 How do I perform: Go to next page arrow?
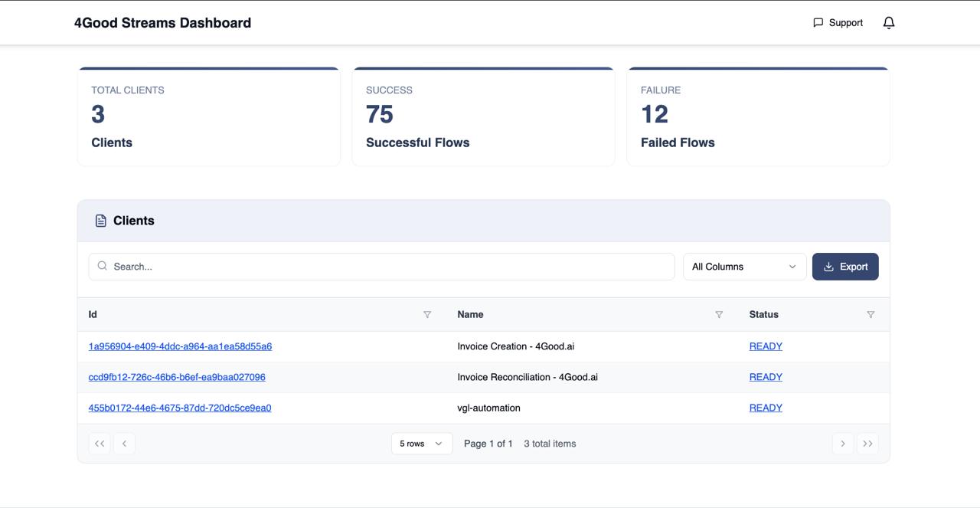click(x=843, y=444)
